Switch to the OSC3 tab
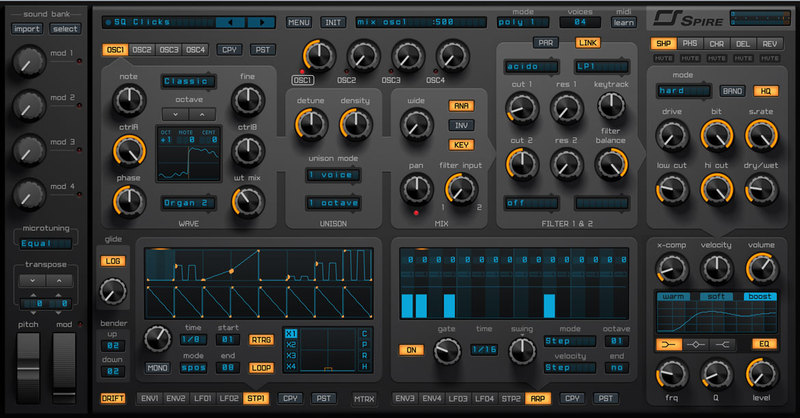The width and height of the screenshot is (800, 418). [169, 49]
